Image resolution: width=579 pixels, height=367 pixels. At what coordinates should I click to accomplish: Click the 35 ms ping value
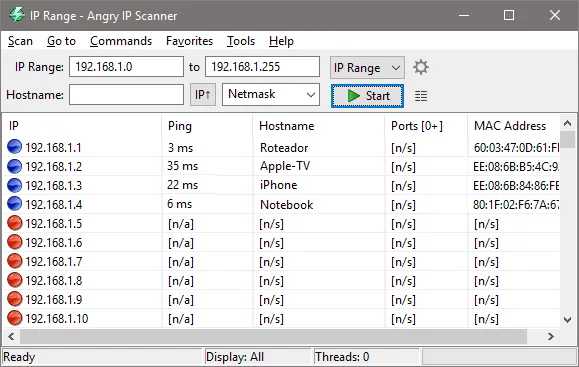(182, 166)
